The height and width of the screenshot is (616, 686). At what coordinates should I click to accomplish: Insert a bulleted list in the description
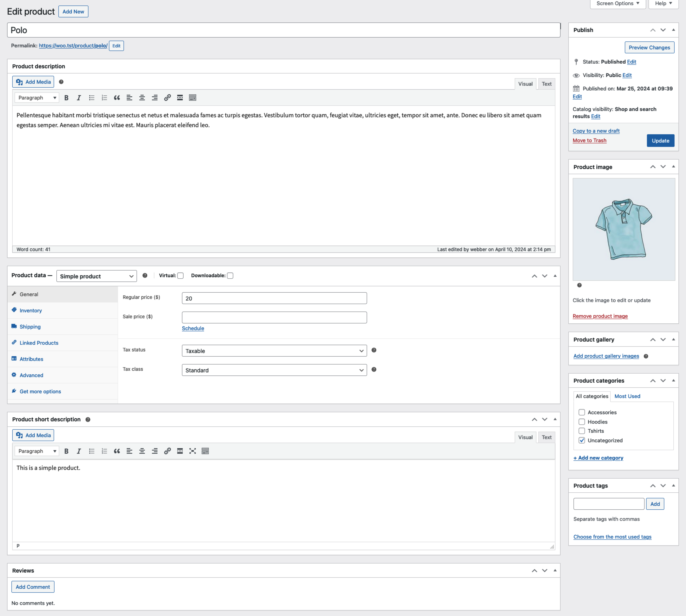coord(91,98)
